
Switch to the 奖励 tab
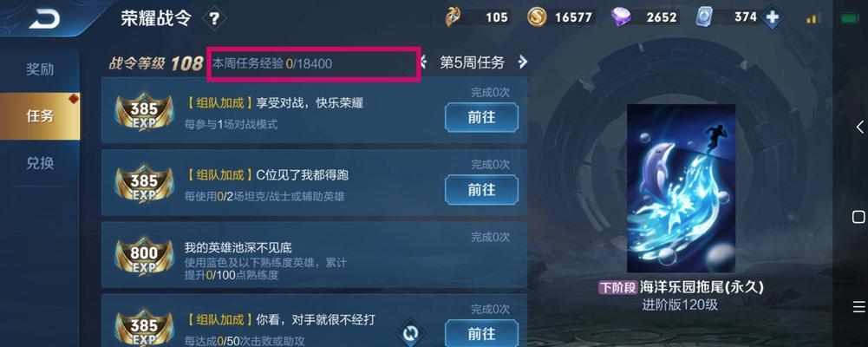click(40, 69)
